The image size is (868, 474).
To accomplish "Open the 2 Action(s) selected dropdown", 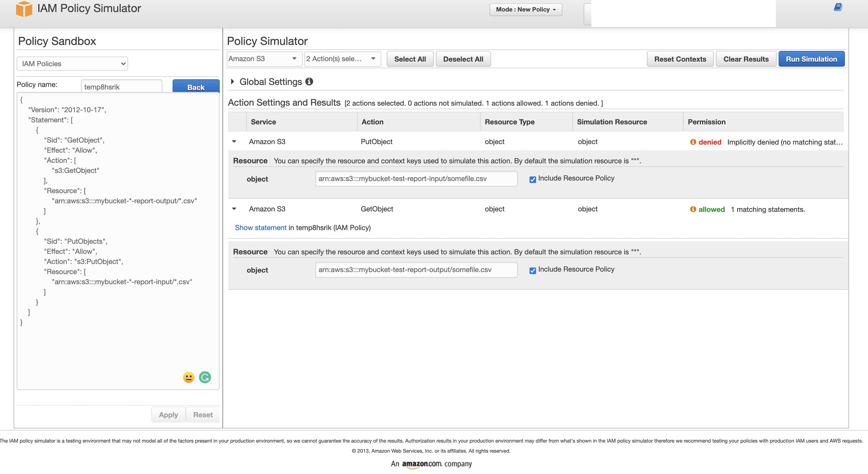I will tap(342, 59).
